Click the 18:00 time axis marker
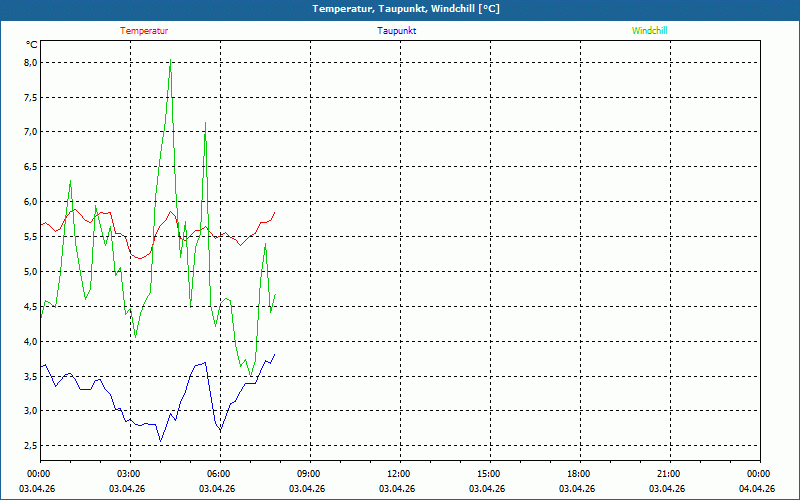 [579, 474]
